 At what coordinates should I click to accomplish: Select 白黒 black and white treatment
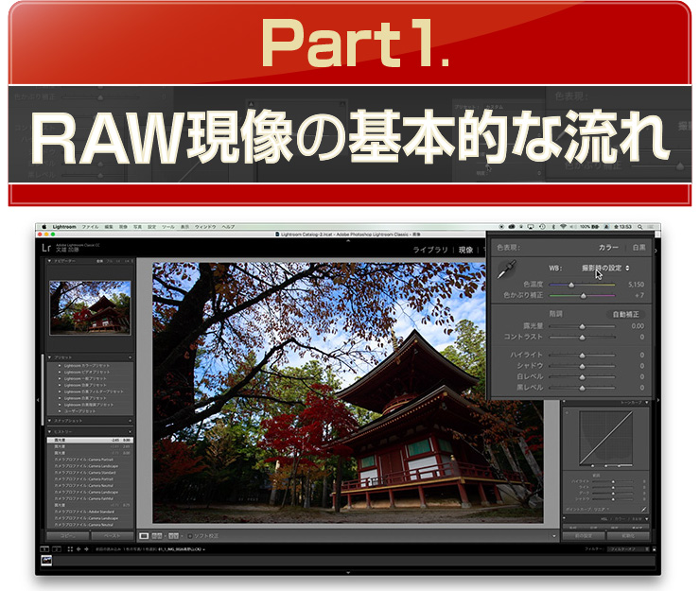[x=639, y=248]
